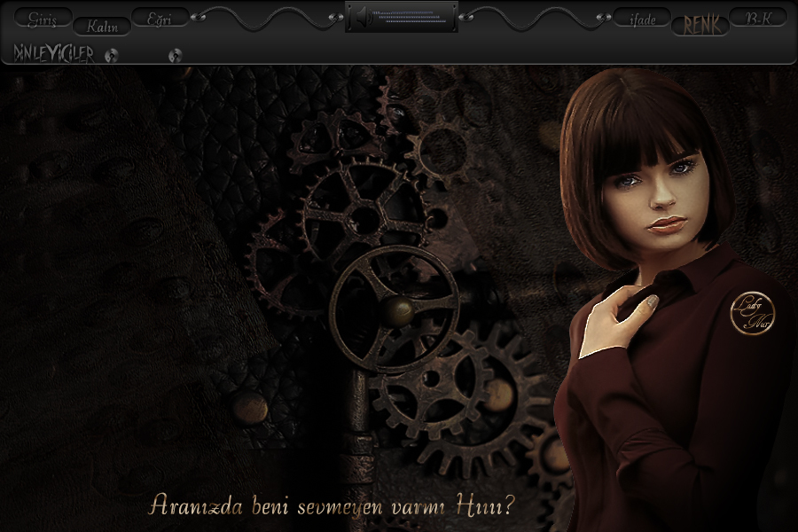798x532 pixels.
Task: Open the Dinleyiciler listeners section
Action: click(54, 55)
